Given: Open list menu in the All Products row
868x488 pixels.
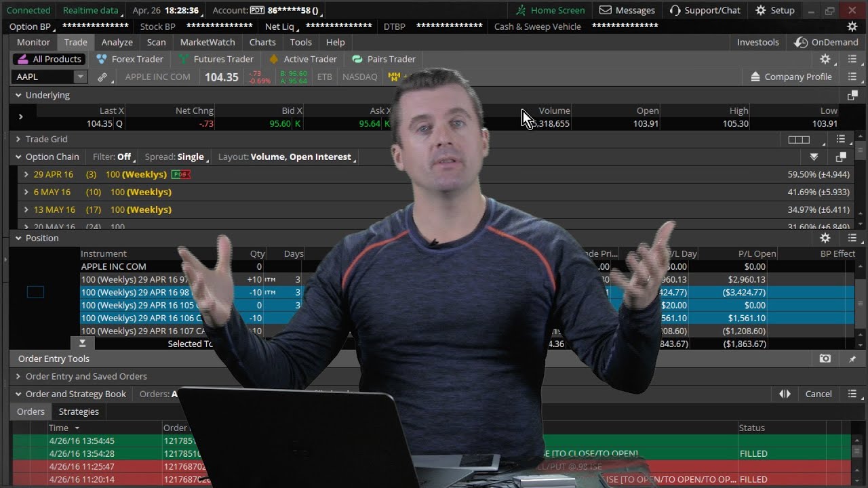Looking at the screenshot, I should click(852, 59).
